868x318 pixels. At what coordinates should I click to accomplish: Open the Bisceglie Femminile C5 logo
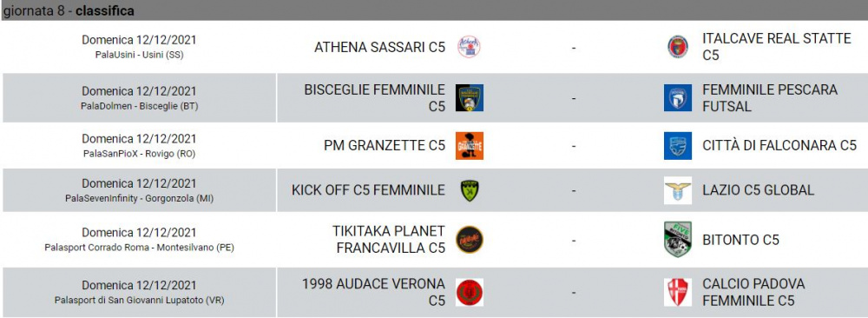470,98
